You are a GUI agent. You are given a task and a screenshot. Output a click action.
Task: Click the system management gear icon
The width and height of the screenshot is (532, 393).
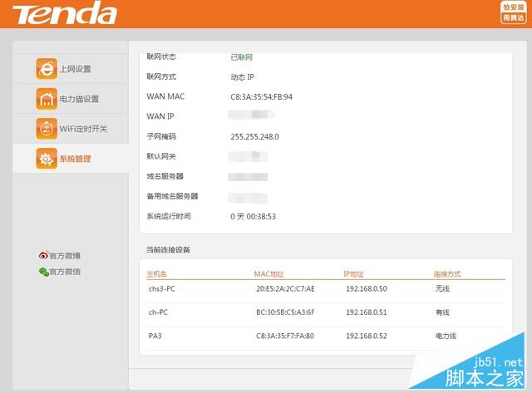(47, 159)
